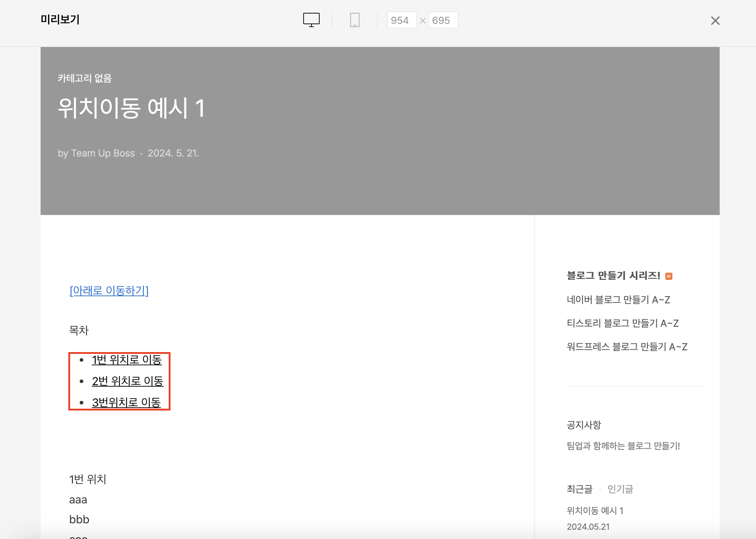Close the preview with X icon
Viewport: 756px width, 539px height.
tap(715, 21)
